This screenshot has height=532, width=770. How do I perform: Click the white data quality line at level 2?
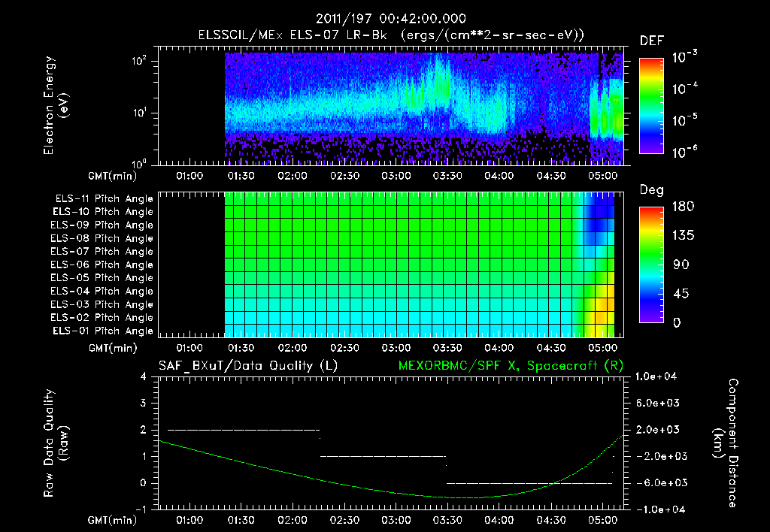coord(244,430)
